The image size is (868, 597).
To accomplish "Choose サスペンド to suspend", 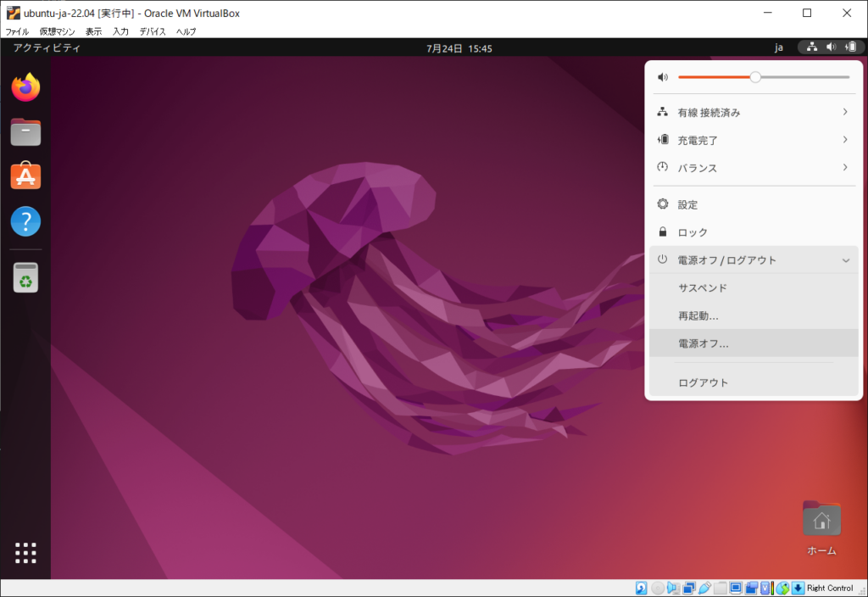I will [703, 287].
